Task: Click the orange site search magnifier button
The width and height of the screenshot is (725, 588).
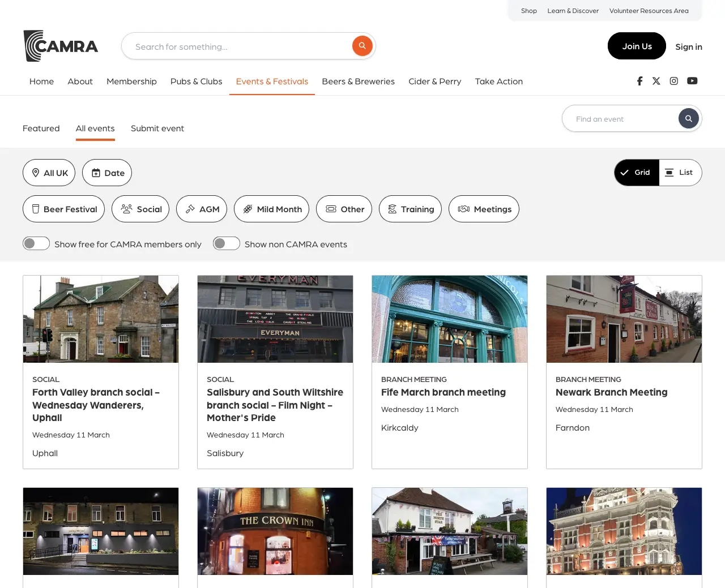Action: click(362, 46)
